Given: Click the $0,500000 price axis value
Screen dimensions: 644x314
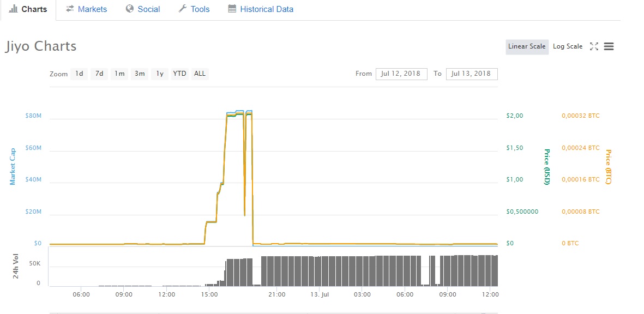Looking at the screenshot, I should tap(522, 212).
